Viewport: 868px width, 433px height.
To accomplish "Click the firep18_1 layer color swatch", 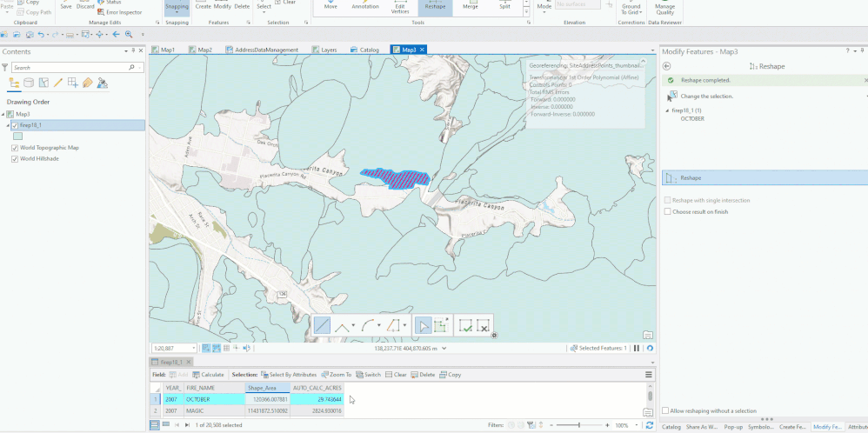I will coord(18,136).
